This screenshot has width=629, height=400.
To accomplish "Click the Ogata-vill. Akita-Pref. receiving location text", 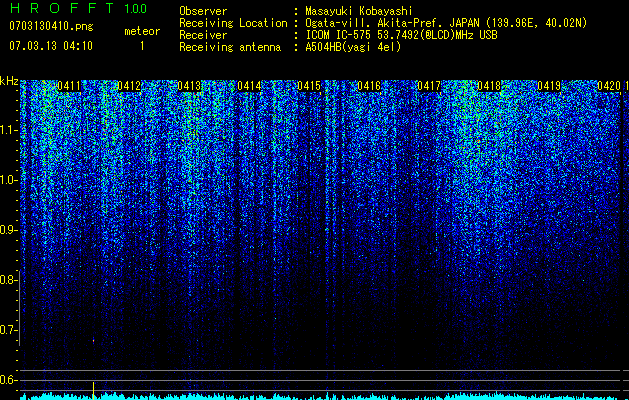I will click(446, 23).
